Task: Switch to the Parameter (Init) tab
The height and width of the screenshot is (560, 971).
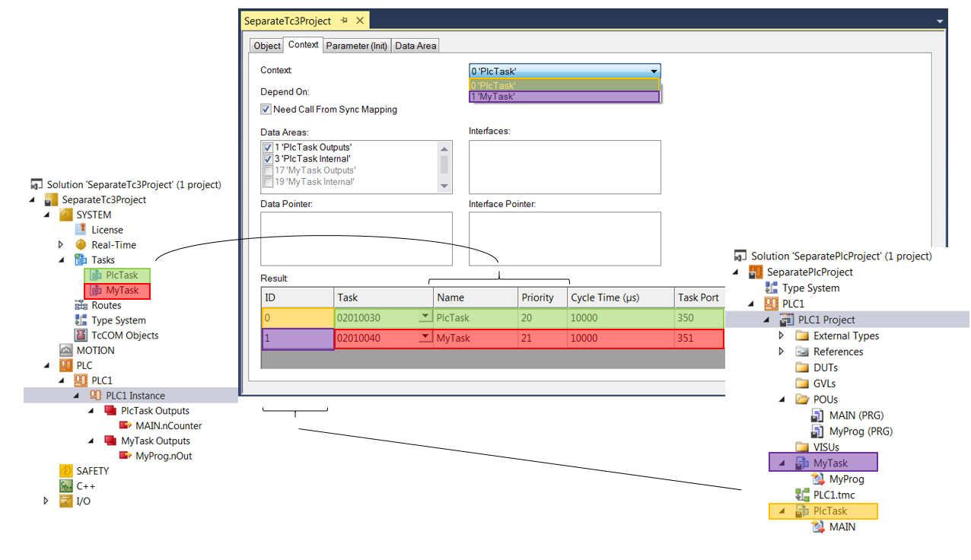Action: (357, 46)
